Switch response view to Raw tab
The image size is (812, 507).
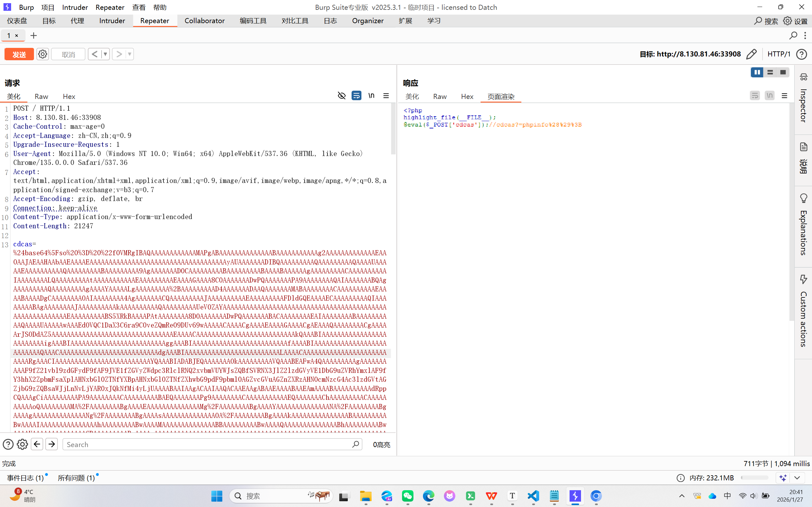439,97
